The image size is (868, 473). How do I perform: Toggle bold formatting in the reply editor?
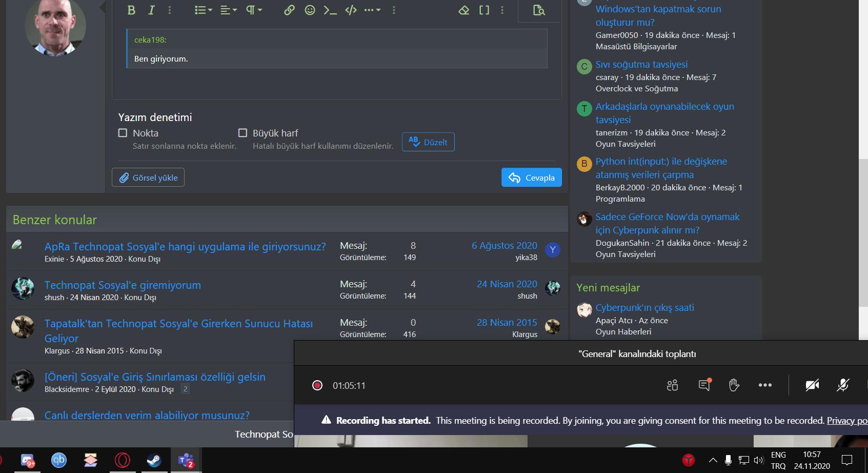pos(131,10)
